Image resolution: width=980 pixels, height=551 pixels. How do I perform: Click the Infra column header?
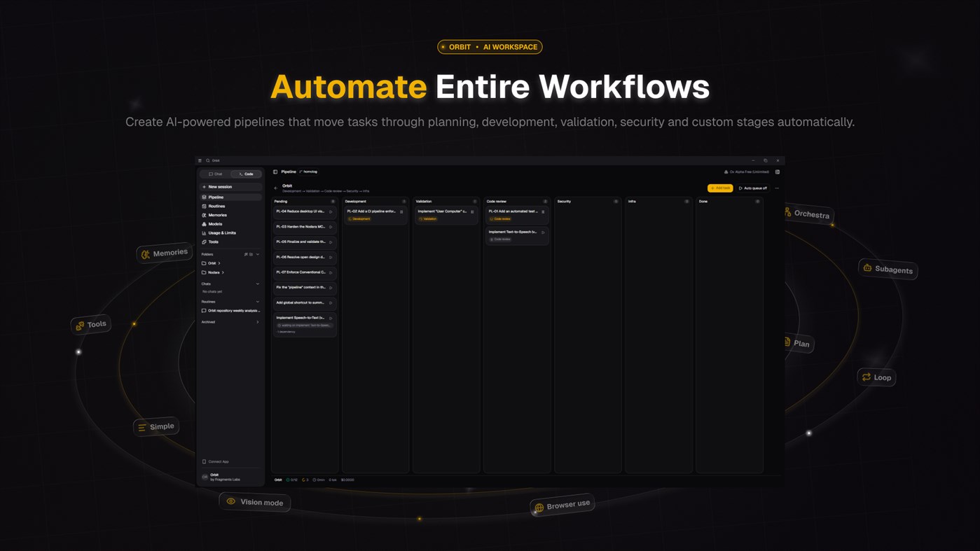click(632, 202)
